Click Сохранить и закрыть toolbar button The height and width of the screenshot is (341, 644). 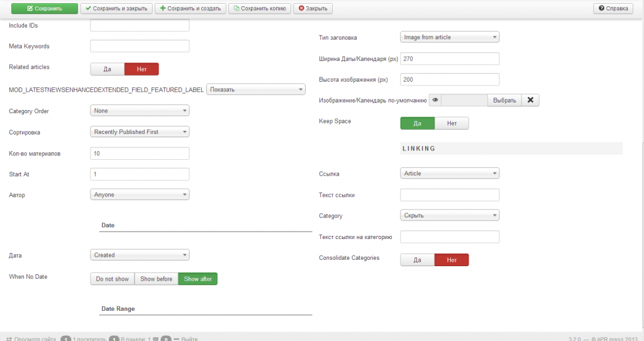click(117, 9)
